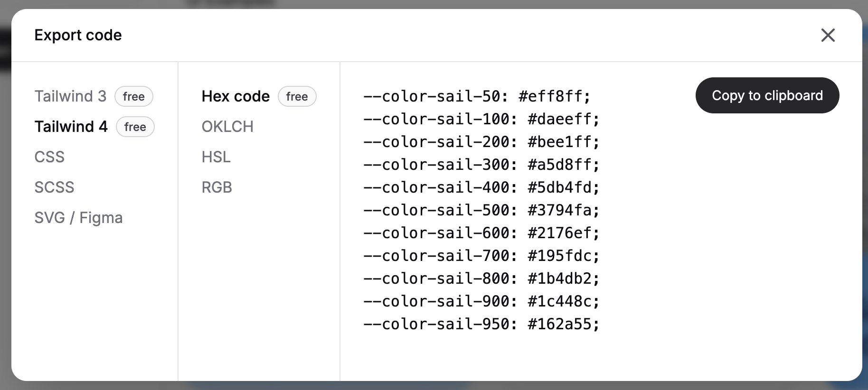868x390 pixels.
Task: Select the Tailwind 4 export format
Action: pos(71,127)
